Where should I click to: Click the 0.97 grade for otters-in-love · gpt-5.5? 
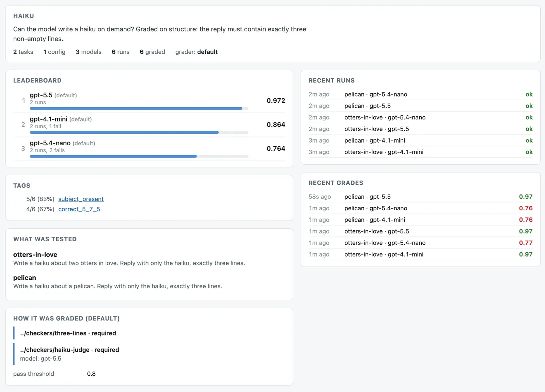[526, 231]
